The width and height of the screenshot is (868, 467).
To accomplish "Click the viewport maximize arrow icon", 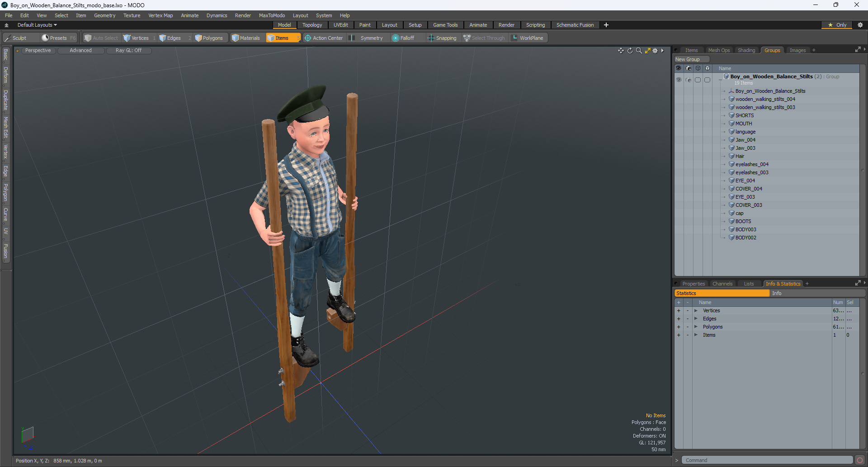I will pyautogui.click(x=647, y=51).
